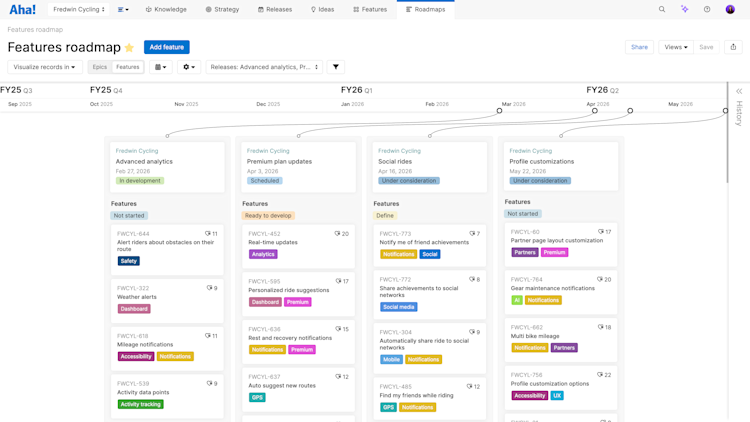750x422 pixels.
Task: Click the Share button
Action: 639,47
